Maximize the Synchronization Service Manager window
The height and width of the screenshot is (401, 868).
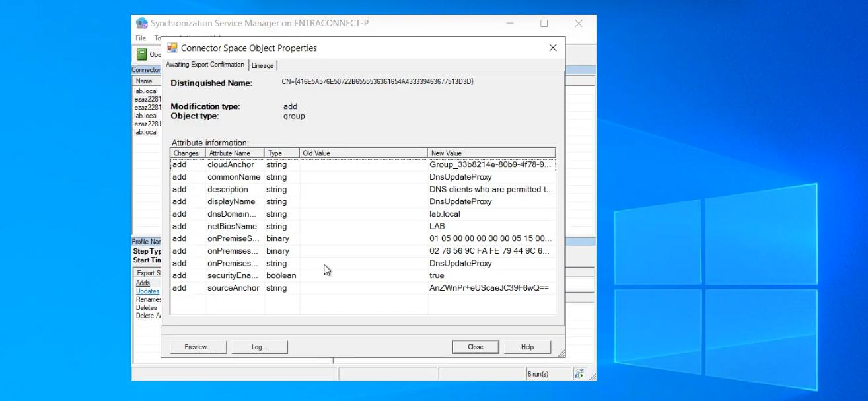[x=544, y=23]
